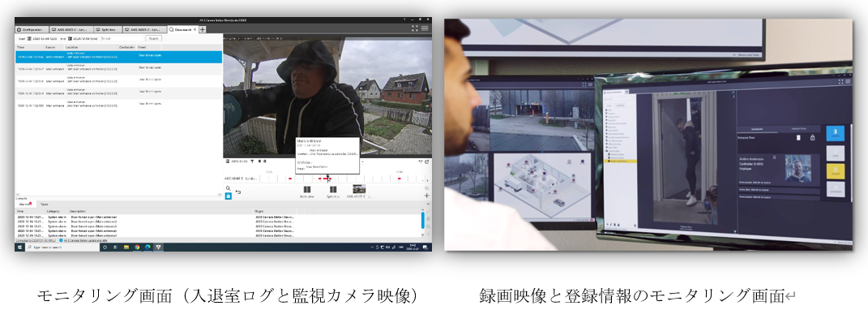This screenshot has width=868, height=310.
Task: Open the timeline filter funnel icon
Action: pyautogui.click(x=252, y=161)
